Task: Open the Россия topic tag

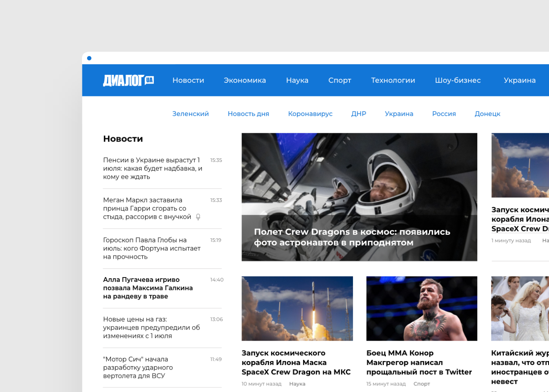Action: (444, 114)
